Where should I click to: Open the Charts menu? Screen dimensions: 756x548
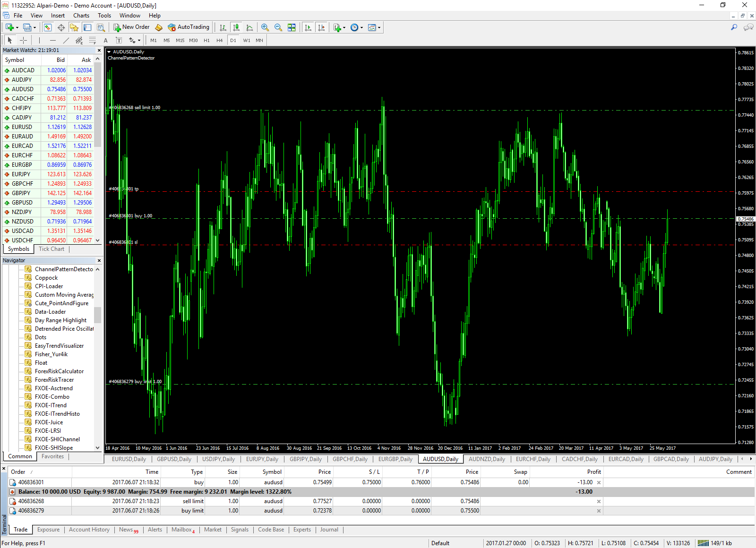81,16
